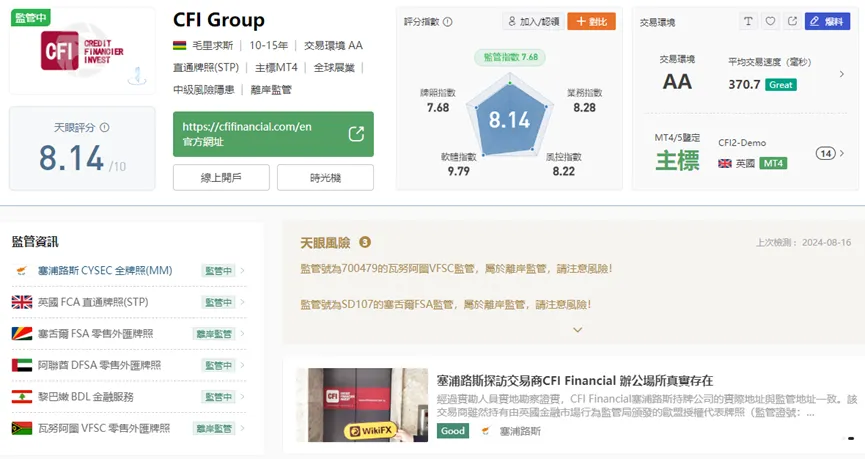Expand the FCA row chevron
The image size is (865, 459).
tap(242, 302)
